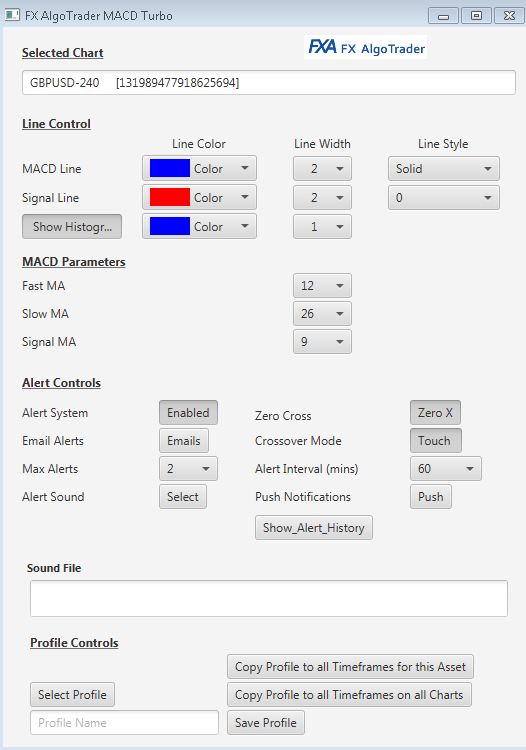Close the MACD Turbo window
Image resolution: width=526 pixels, height=750 pixels.
coord(509,16)
